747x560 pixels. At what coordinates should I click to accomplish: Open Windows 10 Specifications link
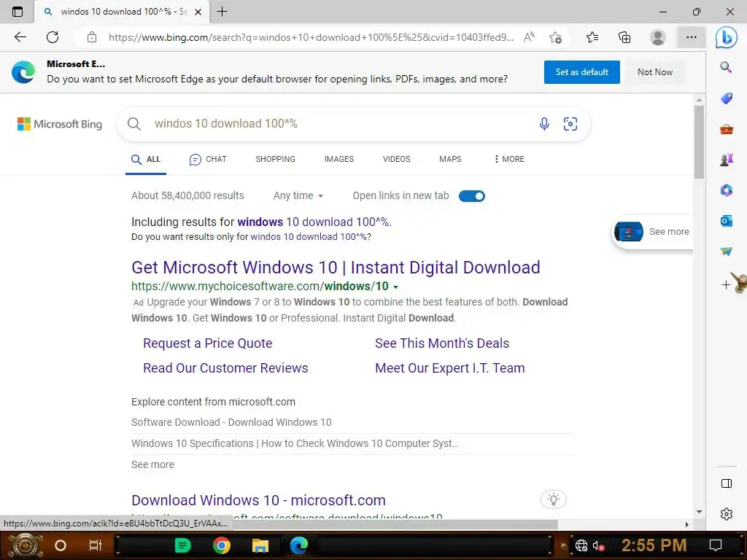point(295,443)
